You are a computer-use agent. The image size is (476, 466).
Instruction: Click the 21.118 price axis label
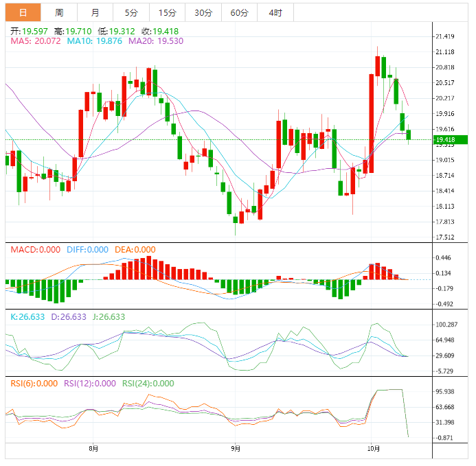click(445, 52)
